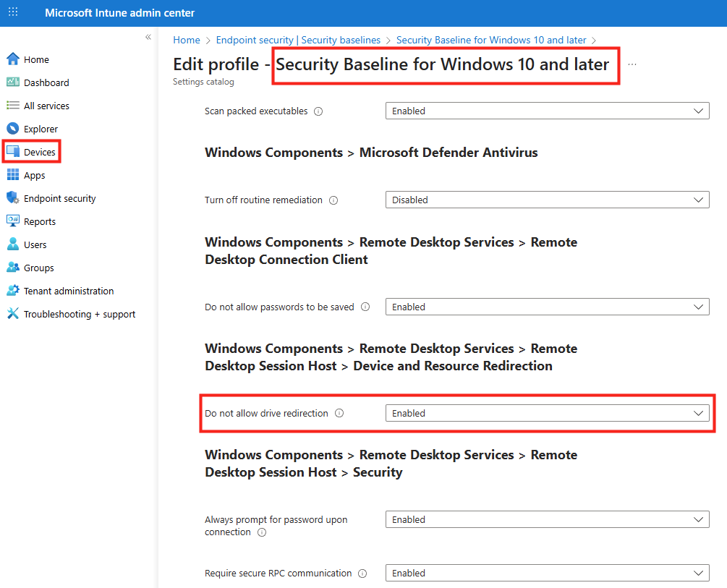Expand Always prompt for password dropdown
The height and width of the screenshot is (588, 727).
[547, 519]
